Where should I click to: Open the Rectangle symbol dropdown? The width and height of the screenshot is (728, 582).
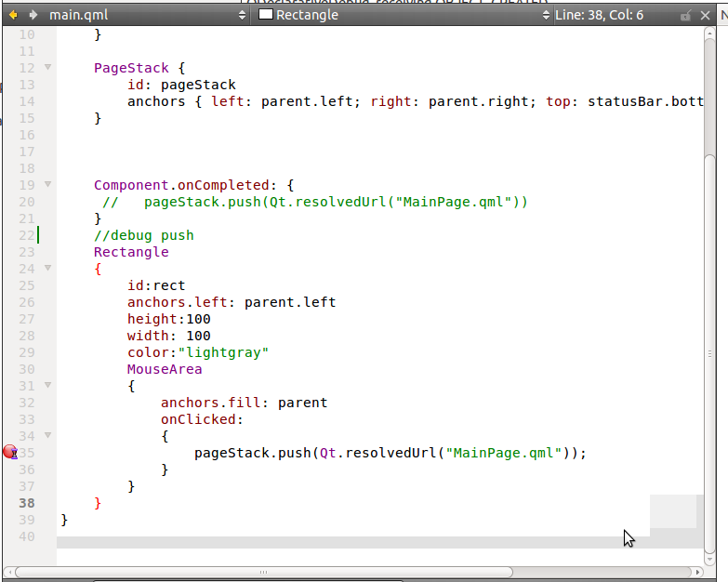pos(400,16)
